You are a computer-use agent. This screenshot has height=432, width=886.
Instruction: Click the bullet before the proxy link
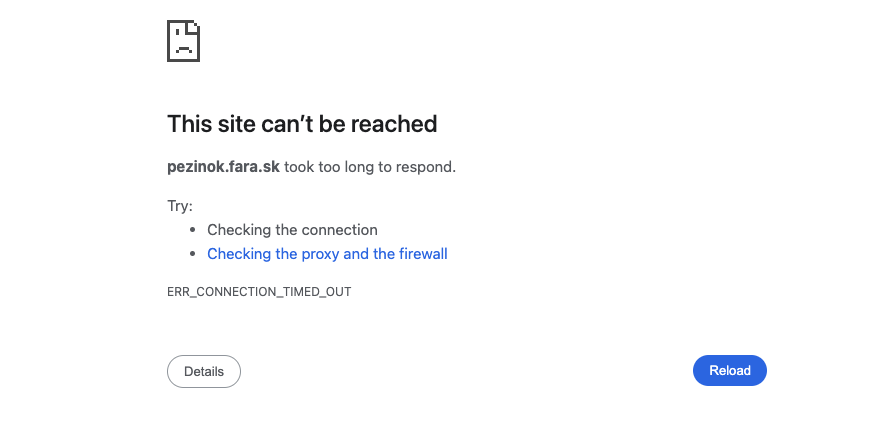coord(193,254)
